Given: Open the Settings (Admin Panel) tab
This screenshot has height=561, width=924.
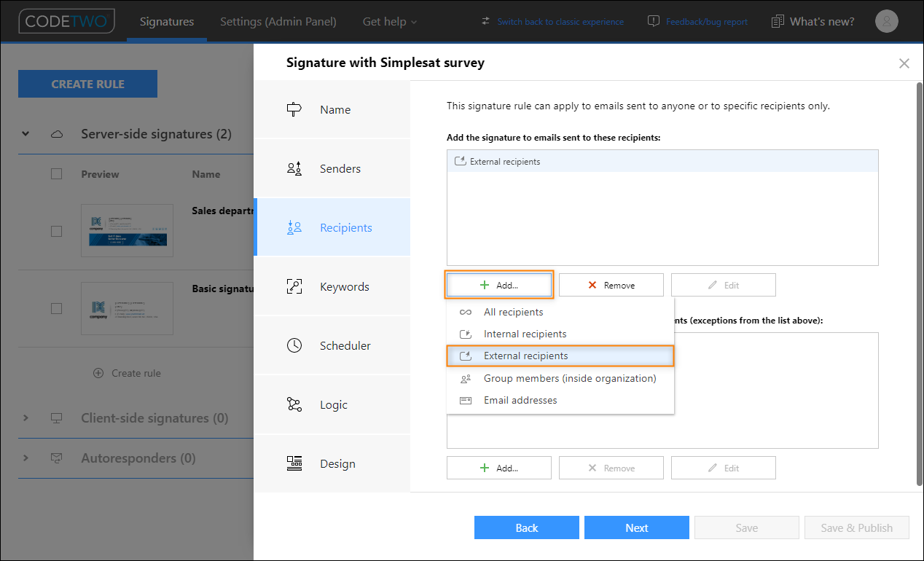Looking at the screenshot, I should click(278, 22).
